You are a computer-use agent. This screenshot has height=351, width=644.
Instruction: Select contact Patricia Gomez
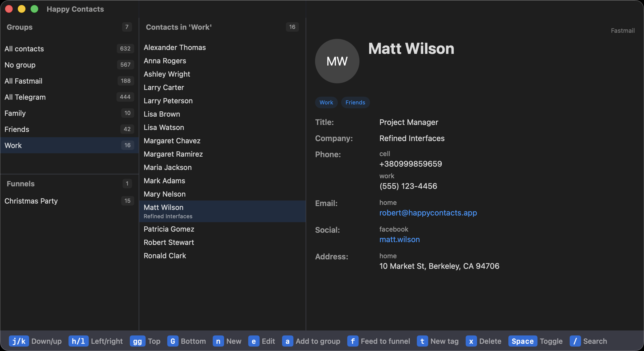tap(169, 229)
